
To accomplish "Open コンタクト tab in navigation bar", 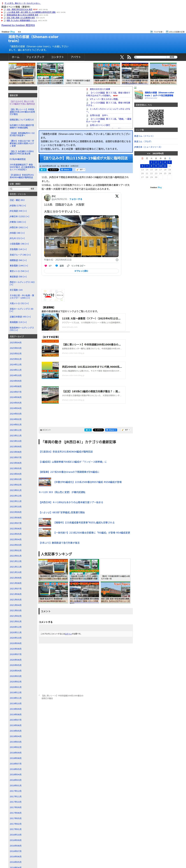I will 57,57.
